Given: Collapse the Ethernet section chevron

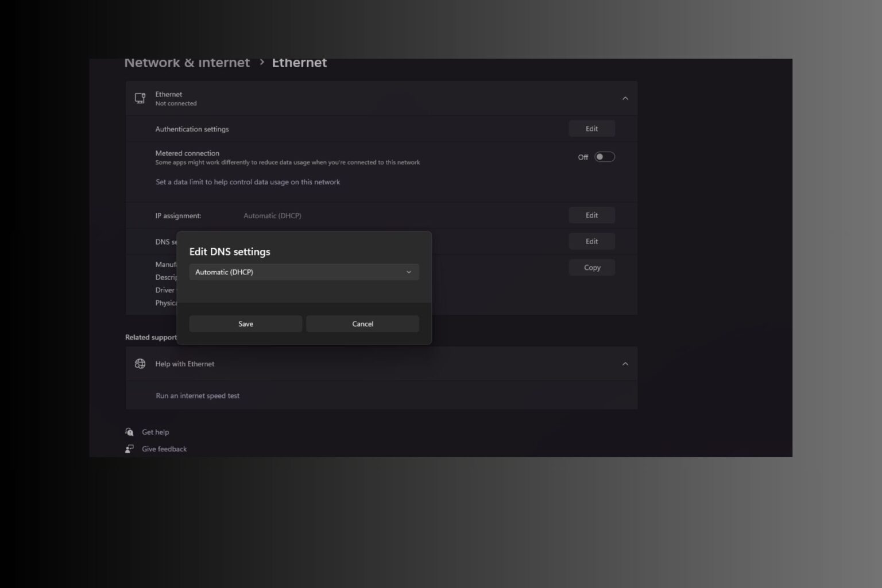Looking at the screenshot, I should [625, 98].
